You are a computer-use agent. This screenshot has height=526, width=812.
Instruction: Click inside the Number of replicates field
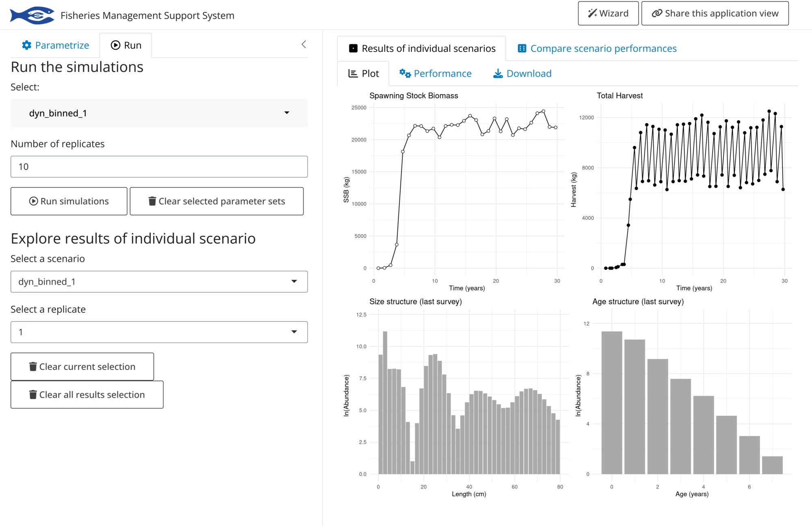coord(159,166)
